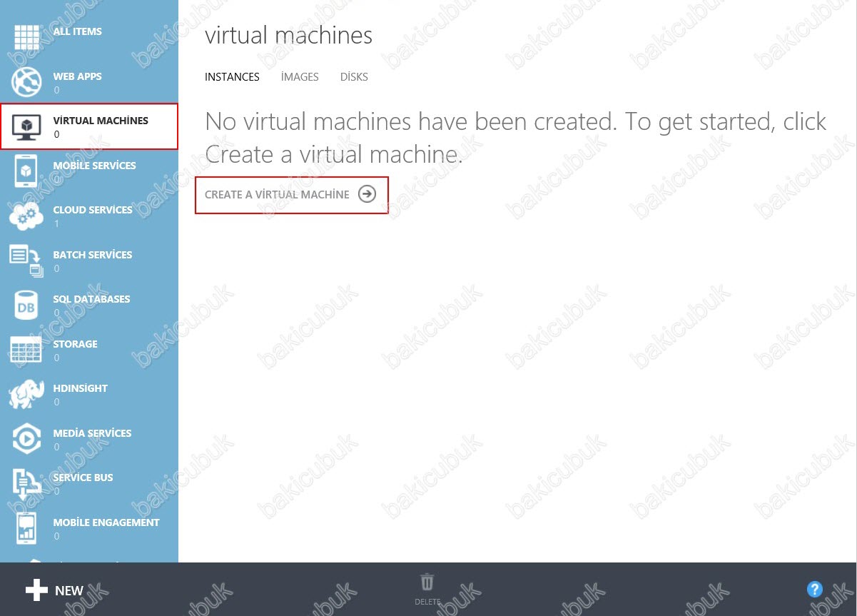Select the ALL ITEMS sidebar label
Image resolution: width=857 pixels, height=616 pixels.
click(x=77, y=31)
